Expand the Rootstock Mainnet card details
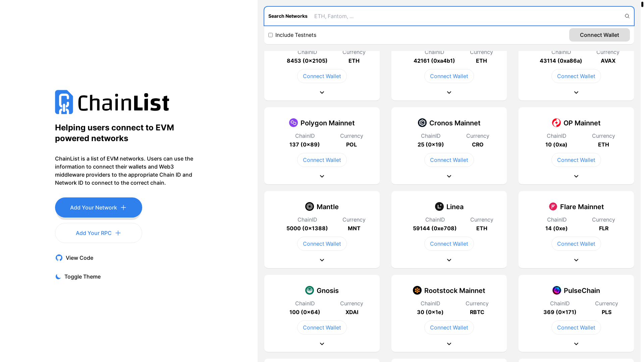 (x=449, y=344)
